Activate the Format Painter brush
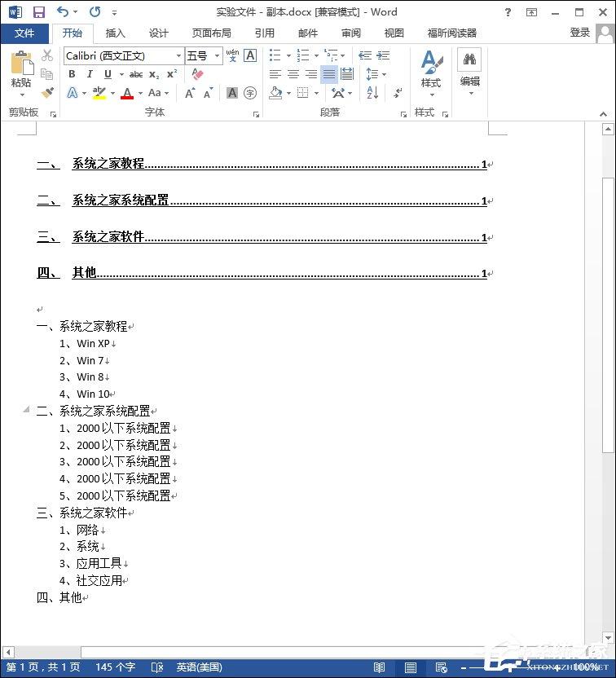Screen dimensions: 616x678 (x=47, y=93)
